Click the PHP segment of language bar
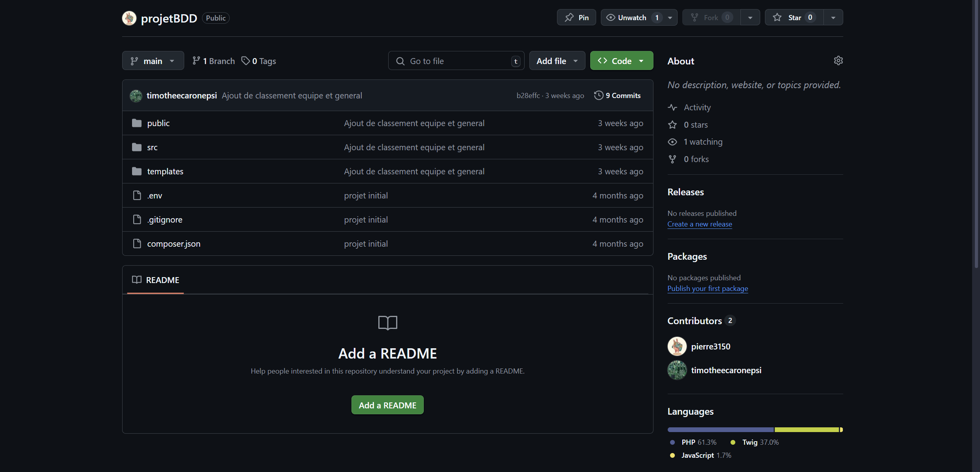The height and width of the screenshot is (472, 980). click(721, 430)
